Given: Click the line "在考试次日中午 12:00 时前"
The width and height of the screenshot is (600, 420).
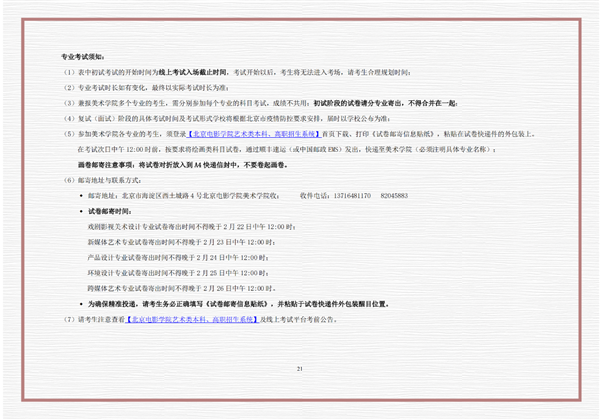Looking at the screenshot, I should (286, 150).
